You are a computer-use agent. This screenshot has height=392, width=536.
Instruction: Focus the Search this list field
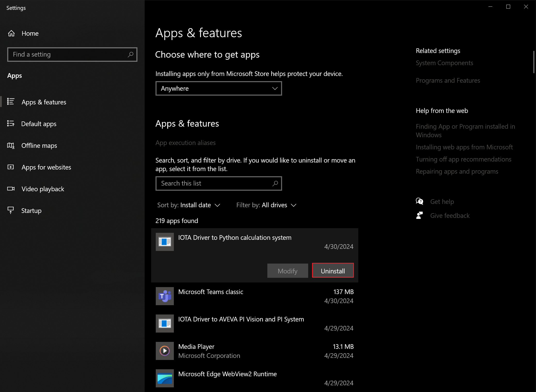(219, 183)
